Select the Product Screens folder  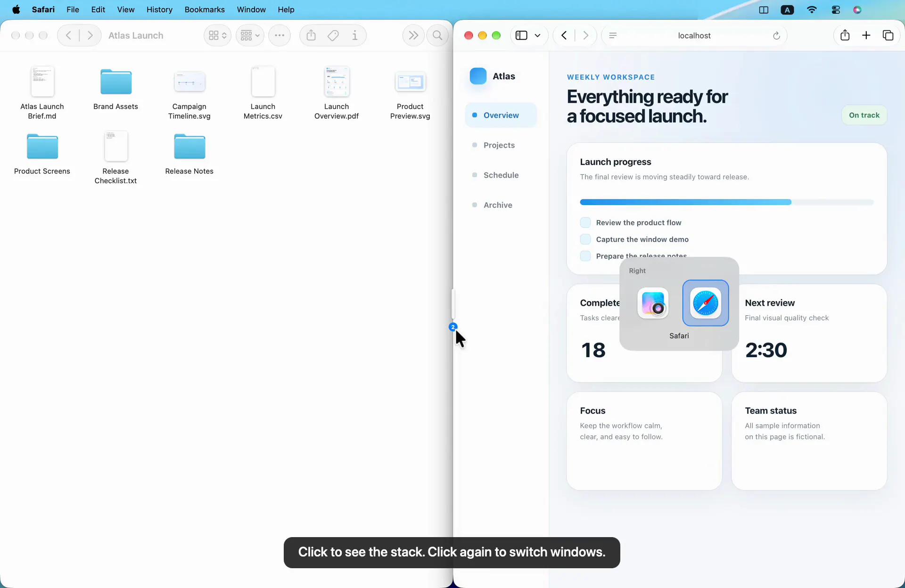[42, 154]
